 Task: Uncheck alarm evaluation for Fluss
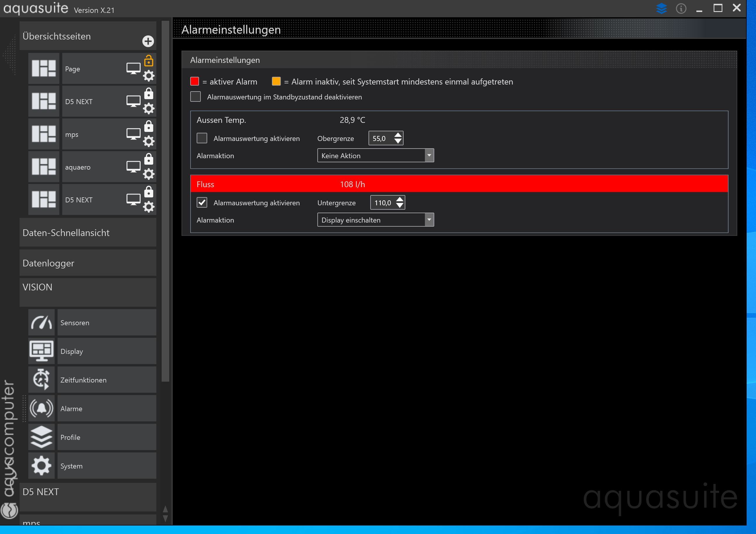pyautogui.click(x=202, y=202)
